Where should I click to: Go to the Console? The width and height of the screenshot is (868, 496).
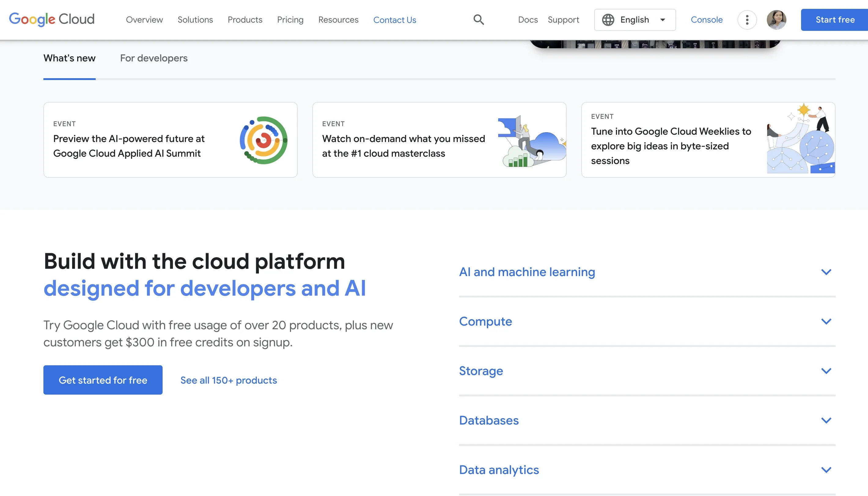point(706,20)
